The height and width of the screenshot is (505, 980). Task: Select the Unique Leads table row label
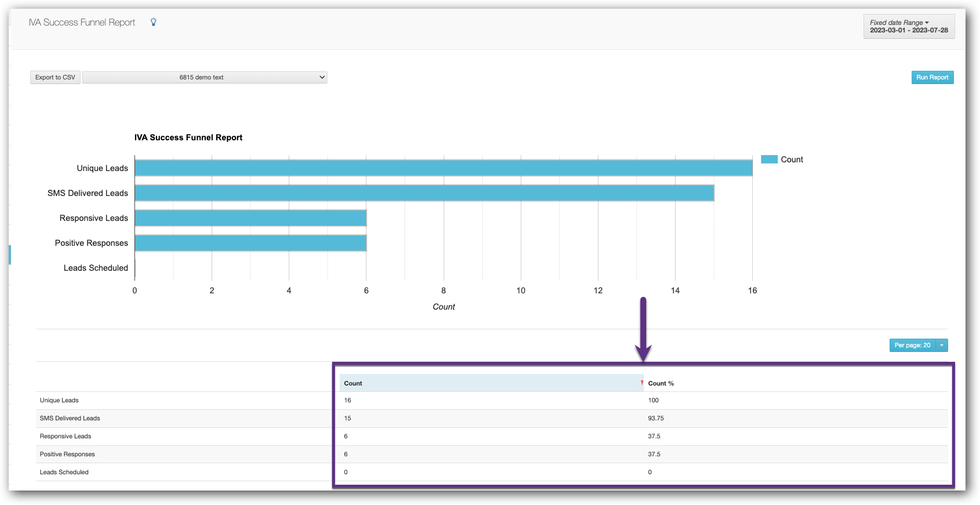[59, 400]
